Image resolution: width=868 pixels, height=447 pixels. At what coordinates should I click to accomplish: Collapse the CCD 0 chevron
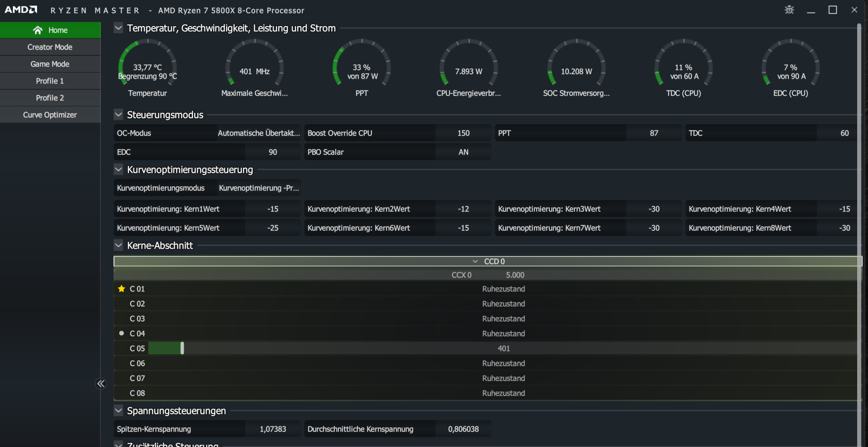(475, 261)
